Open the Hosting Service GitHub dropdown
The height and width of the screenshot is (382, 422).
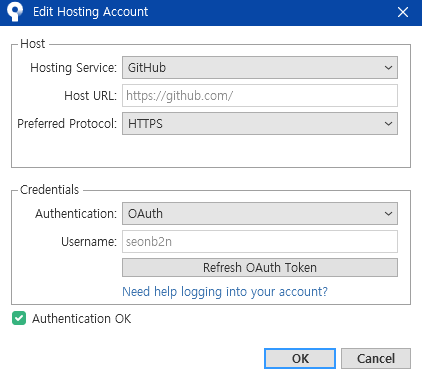pos(260,68)
